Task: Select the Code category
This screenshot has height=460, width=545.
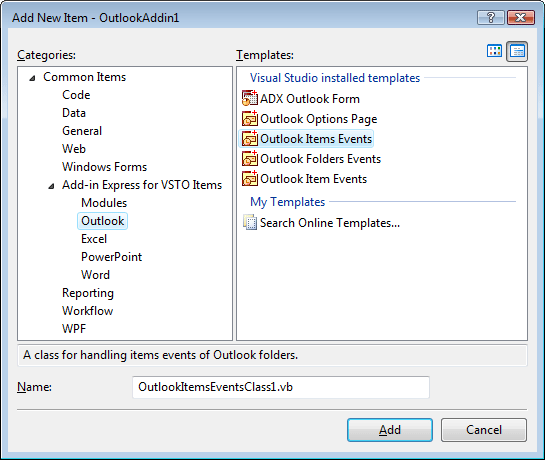Action: (76, 95)
